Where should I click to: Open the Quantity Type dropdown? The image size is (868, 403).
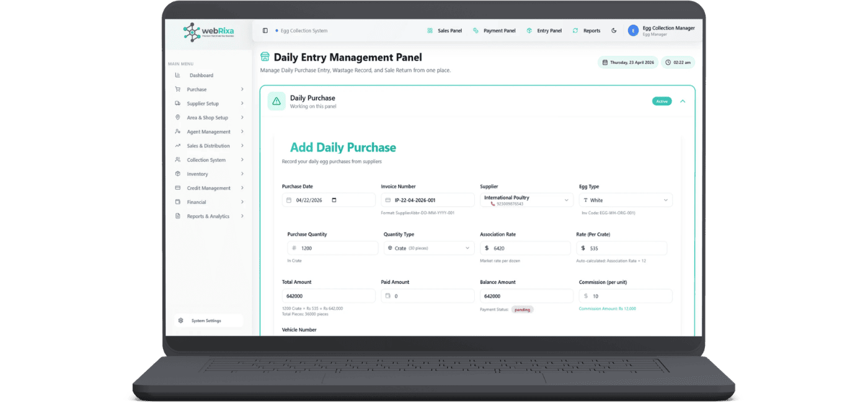[428, 248]
